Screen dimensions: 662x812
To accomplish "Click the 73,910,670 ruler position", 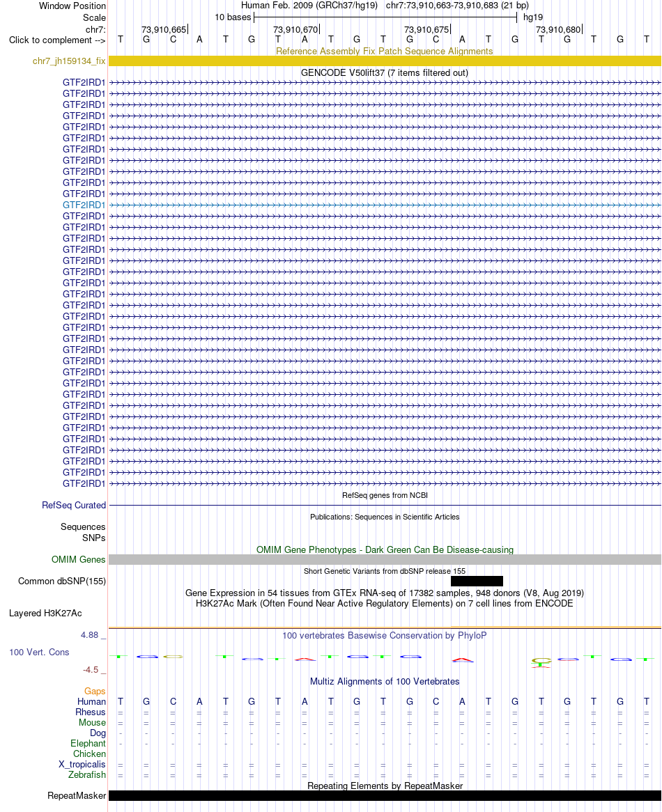I will pyautogui.click(x=295, y=29).
